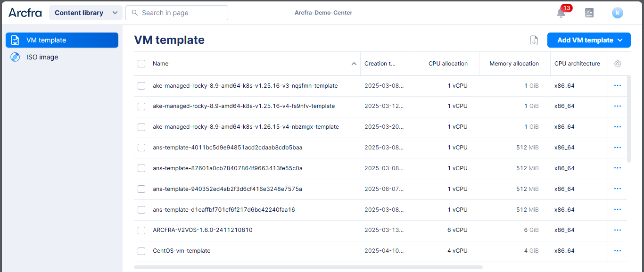Open the notifications bell icon
Image resolution: width=644 pixels, height=272 pixels.
[x=561, y=13]
